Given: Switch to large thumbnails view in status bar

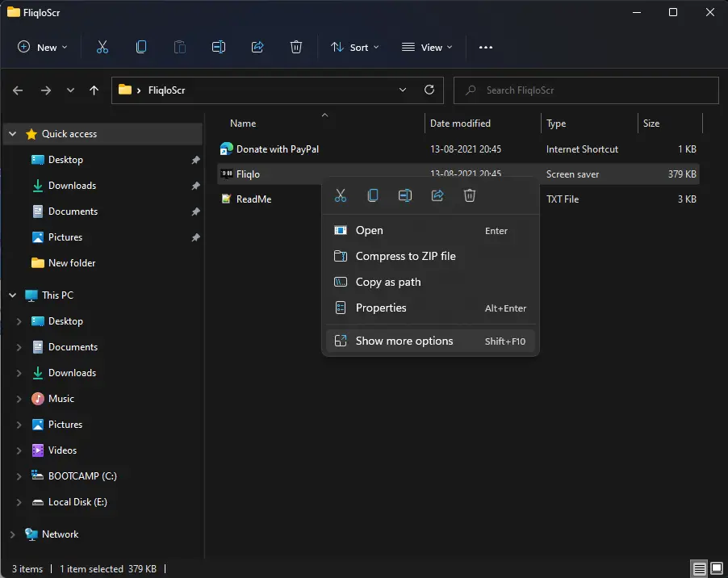Looking at the screenshot, I should 717,568.
